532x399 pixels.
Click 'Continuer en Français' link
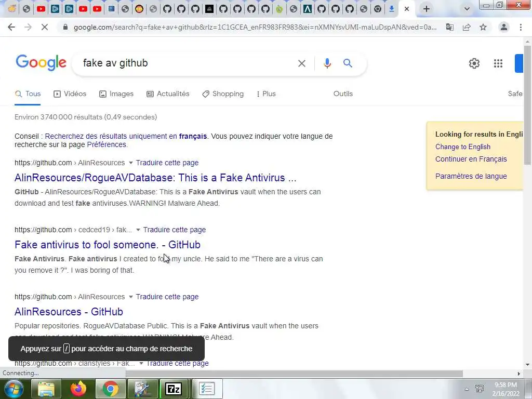[471, 159]
